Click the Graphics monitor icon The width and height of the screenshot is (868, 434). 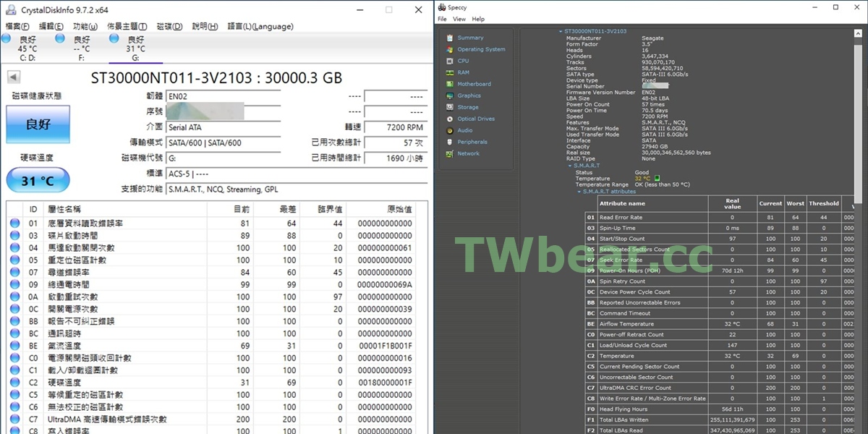click(x=448, y=95)
